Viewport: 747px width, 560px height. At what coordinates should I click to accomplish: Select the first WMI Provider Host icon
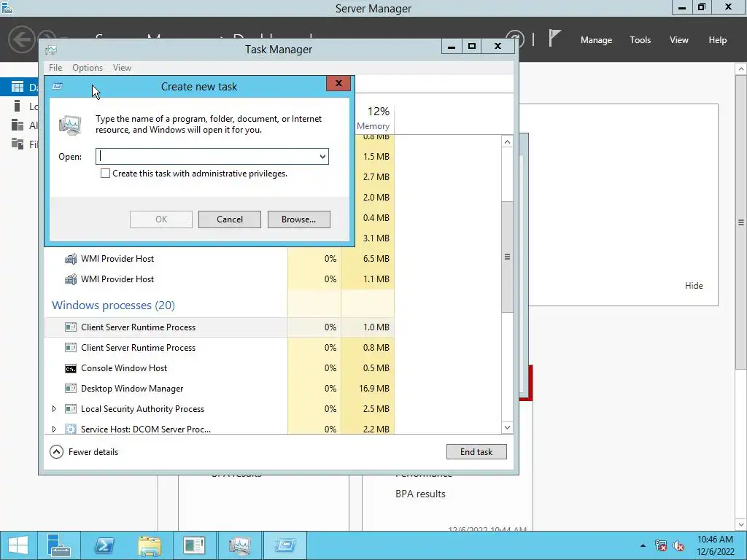click(x=71, y=259)
